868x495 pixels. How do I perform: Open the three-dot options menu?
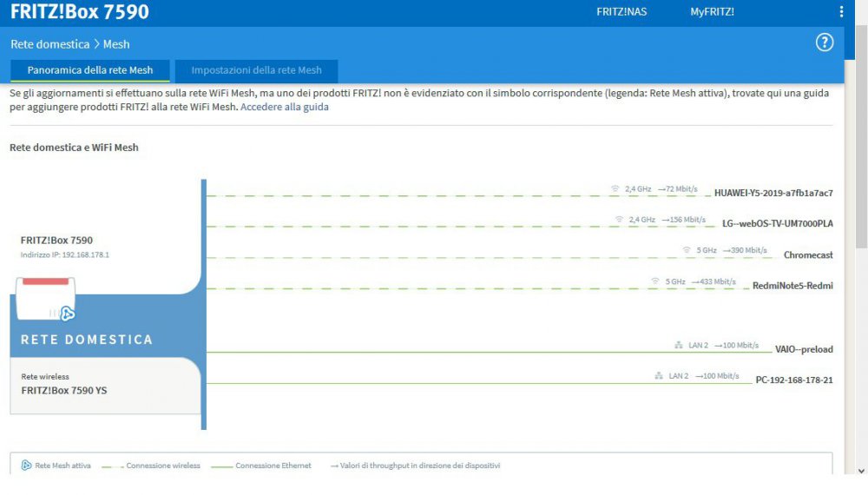click(841, 12)
